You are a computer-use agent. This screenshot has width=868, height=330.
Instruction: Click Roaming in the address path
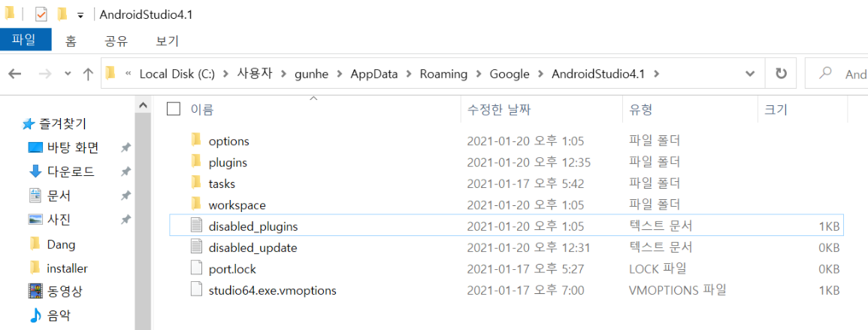tap(443, 74)
